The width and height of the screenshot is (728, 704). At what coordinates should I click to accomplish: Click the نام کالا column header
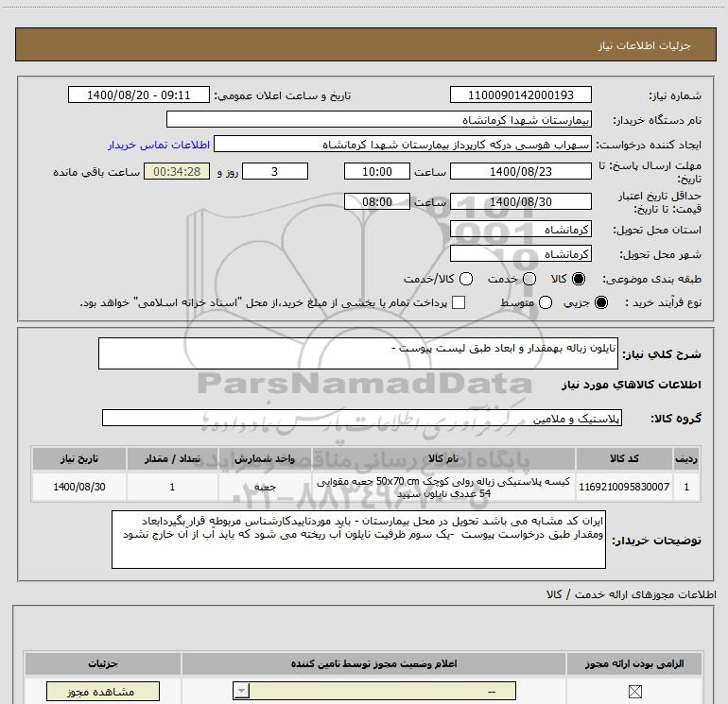pos(443,458)
